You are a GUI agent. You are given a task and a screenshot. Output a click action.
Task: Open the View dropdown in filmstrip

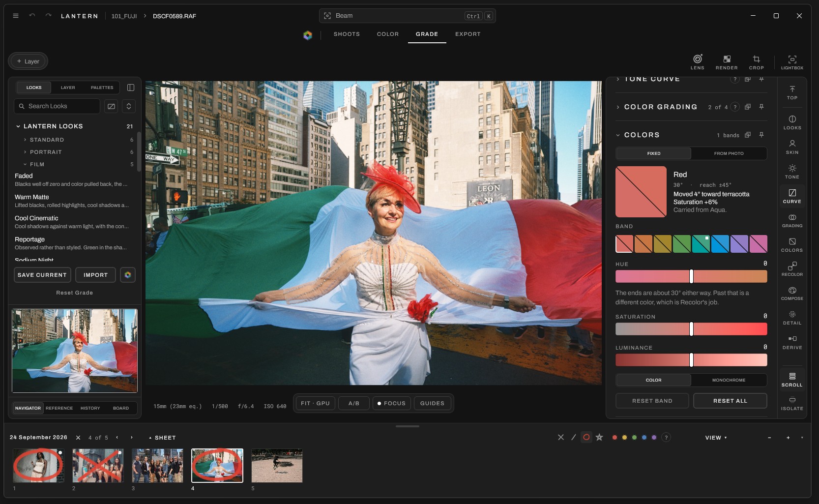coord(716,438)
